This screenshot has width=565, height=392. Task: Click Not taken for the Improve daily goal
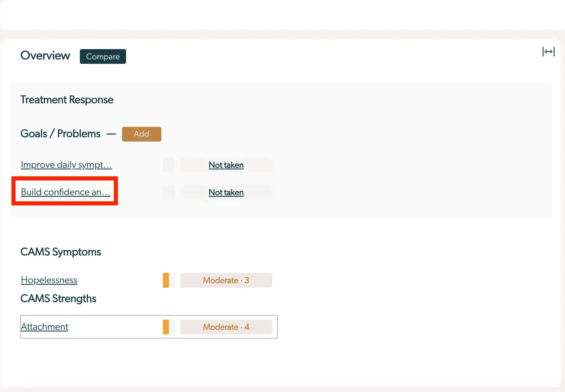click(226, 165)
